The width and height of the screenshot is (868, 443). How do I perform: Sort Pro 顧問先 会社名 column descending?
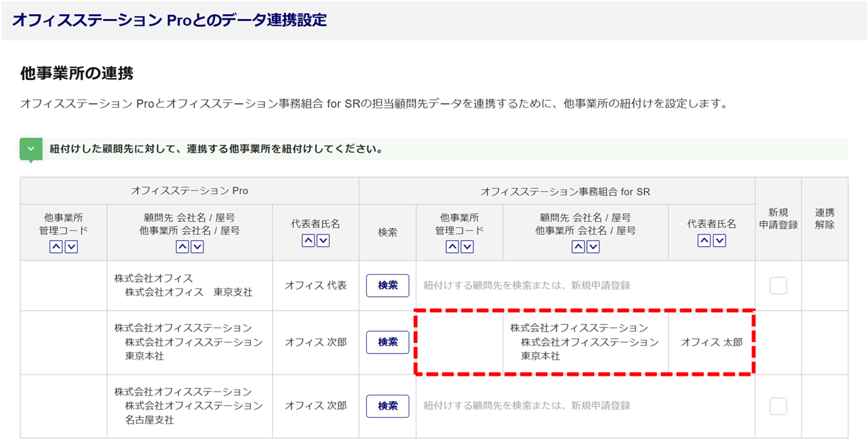coord(197,247)
